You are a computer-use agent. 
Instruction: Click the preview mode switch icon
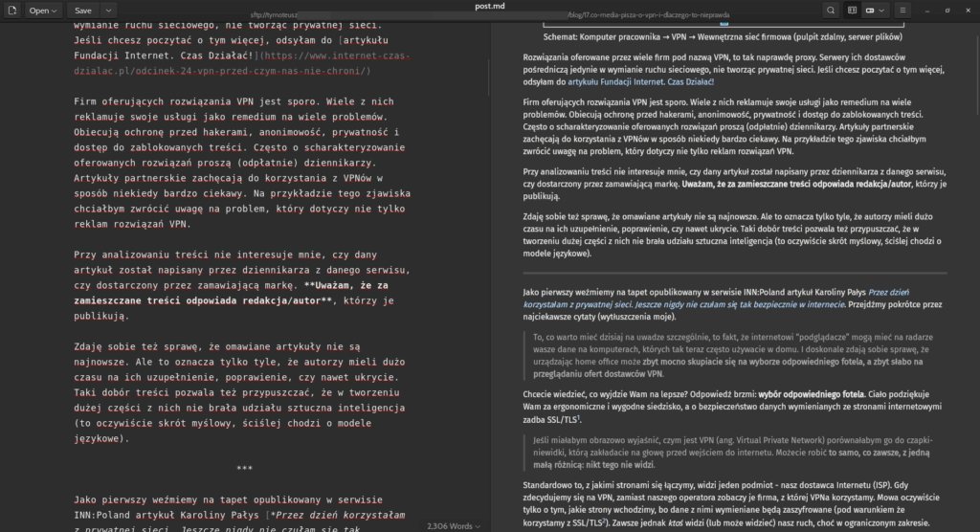click(x=870, y=10)
